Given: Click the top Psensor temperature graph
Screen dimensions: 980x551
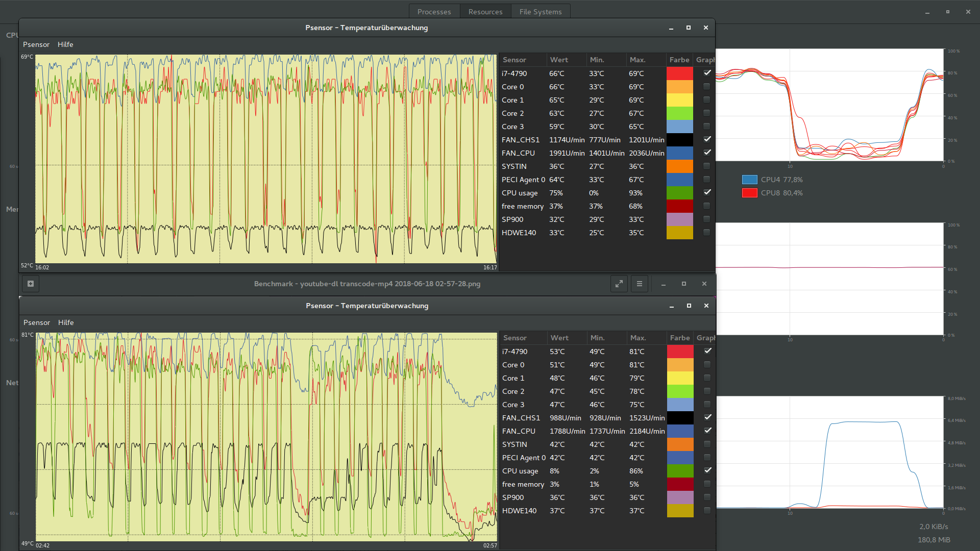Looking at the screenshot, I should click(x=265, y=159).
